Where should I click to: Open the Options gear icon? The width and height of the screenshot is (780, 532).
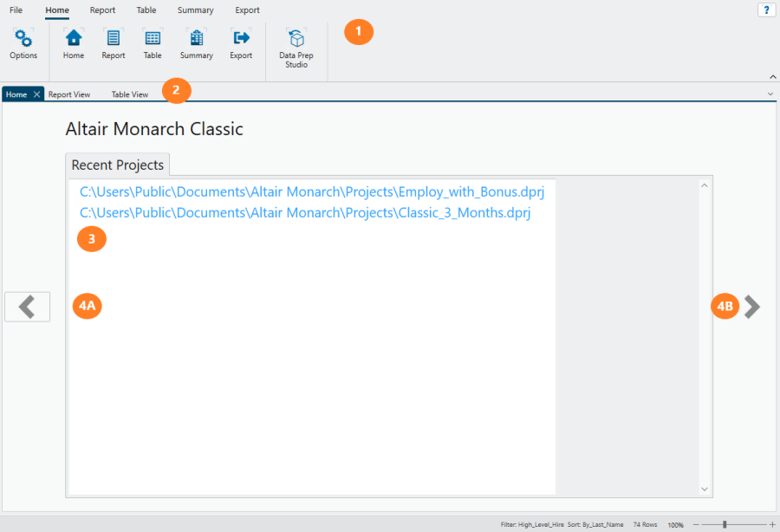coord(23,38)
